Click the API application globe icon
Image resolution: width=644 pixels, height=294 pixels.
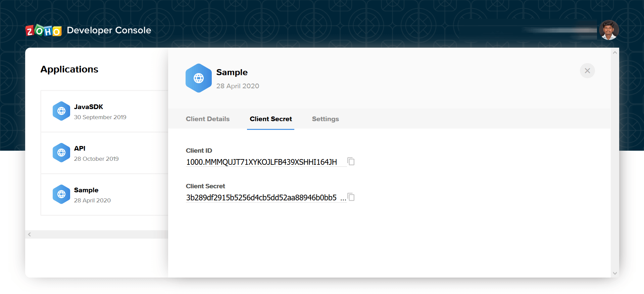click(61, 153)
